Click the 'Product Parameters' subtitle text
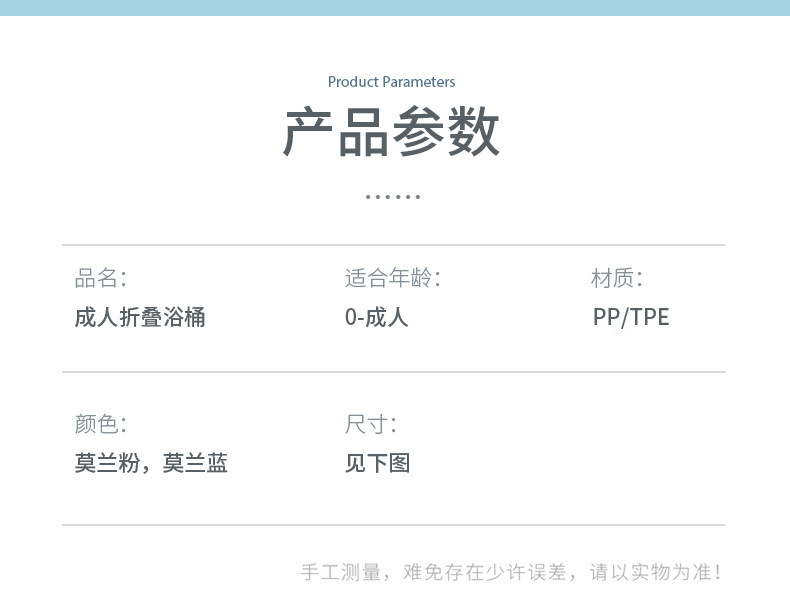This screenshot has width=790, height=609. coord(391,82)
